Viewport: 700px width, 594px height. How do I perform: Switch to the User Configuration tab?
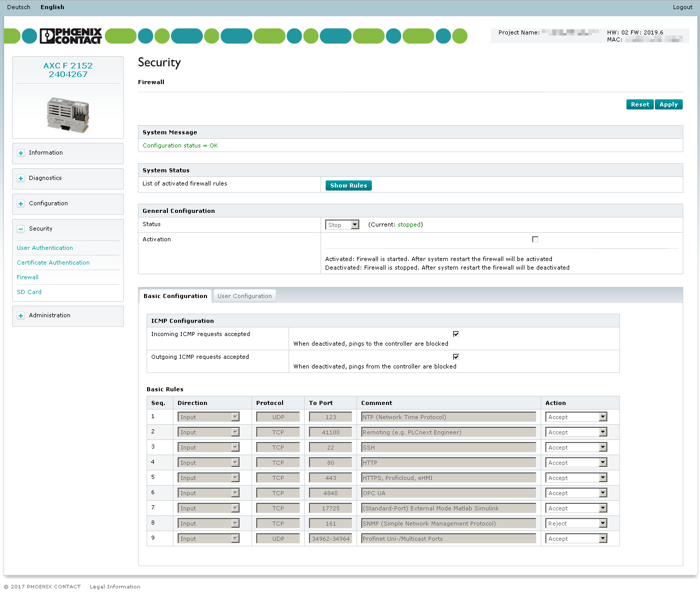(244, 296)
